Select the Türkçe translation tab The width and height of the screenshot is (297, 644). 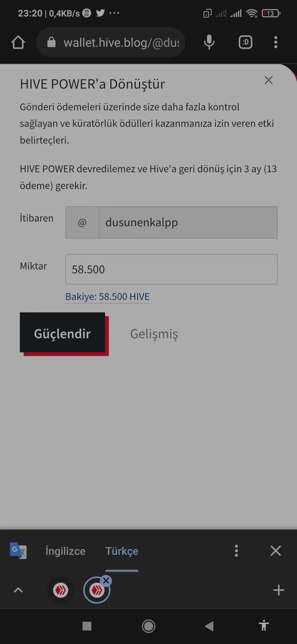pos(122,551)
